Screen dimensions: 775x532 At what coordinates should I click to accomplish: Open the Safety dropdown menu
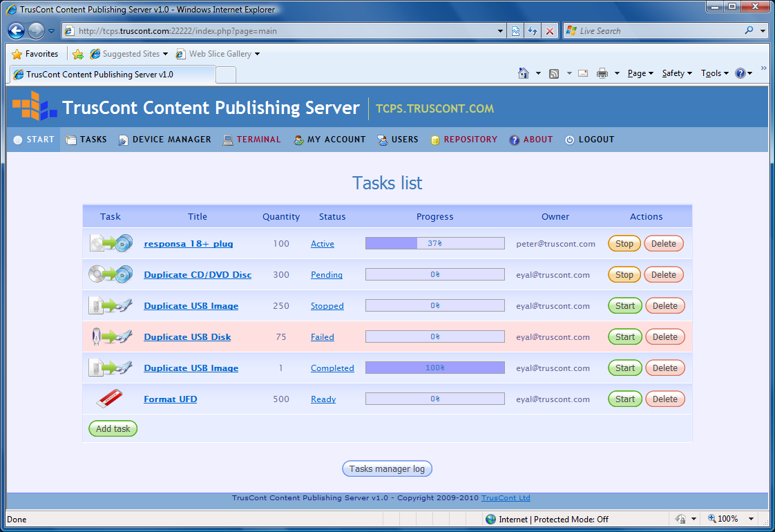coord(676,73)
